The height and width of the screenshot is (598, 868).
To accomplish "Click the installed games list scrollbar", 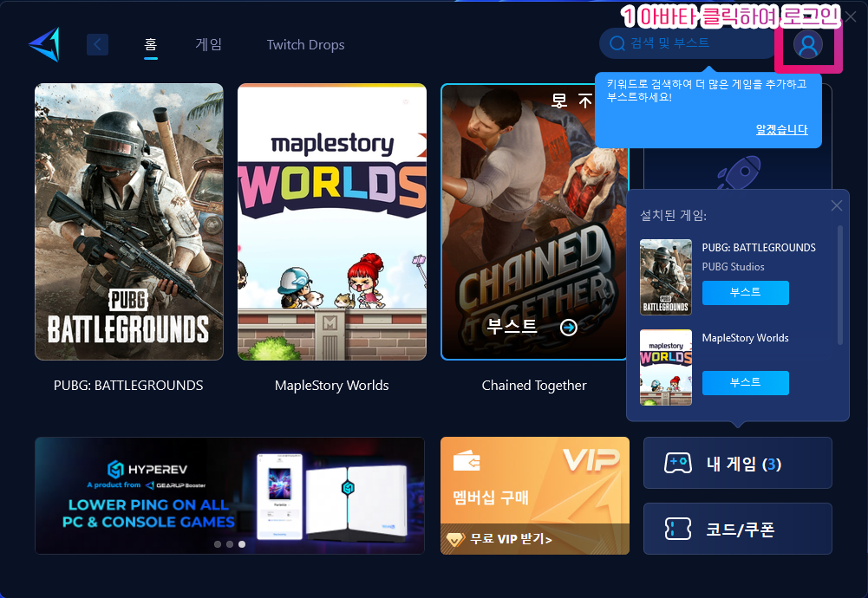I will click(839, 284).
